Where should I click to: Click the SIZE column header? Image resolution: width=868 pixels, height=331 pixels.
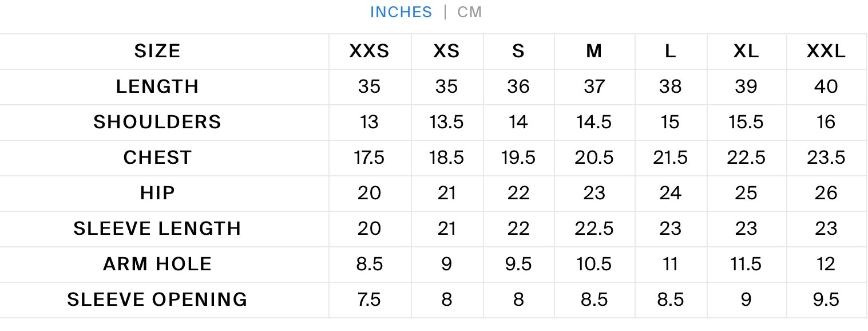click(x=157, y=52)
